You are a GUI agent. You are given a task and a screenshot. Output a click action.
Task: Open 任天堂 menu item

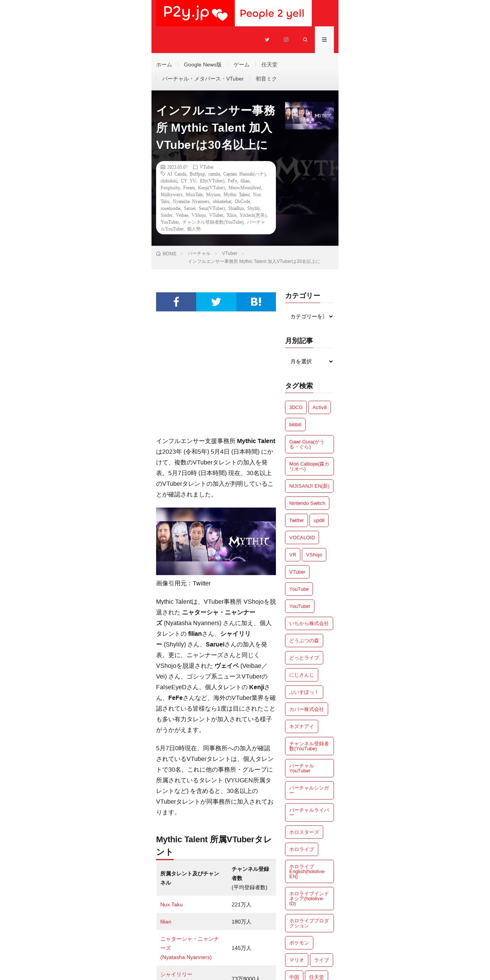(269, 65)
